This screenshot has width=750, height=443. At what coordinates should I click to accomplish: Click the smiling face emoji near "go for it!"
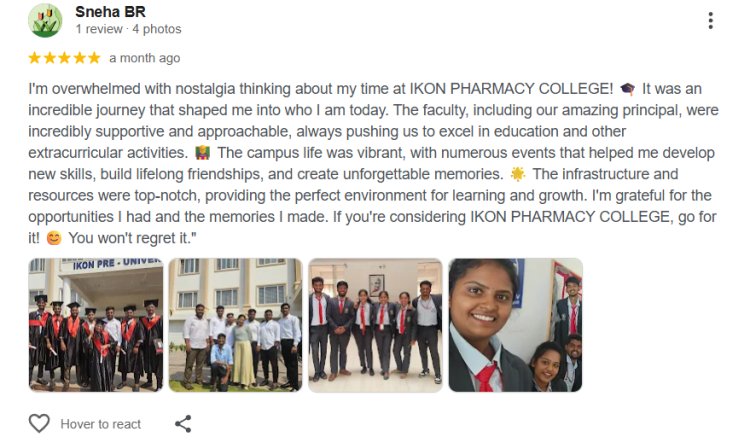click(55, 238)
